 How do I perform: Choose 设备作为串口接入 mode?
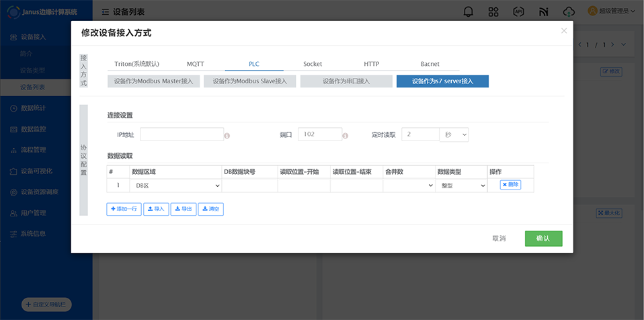(x=346, y=81)
